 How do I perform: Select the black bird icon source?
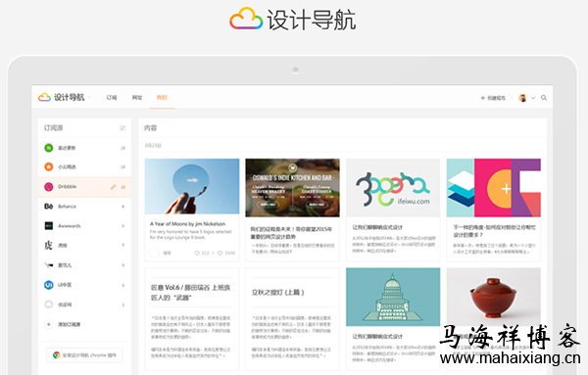coord(49,265)
